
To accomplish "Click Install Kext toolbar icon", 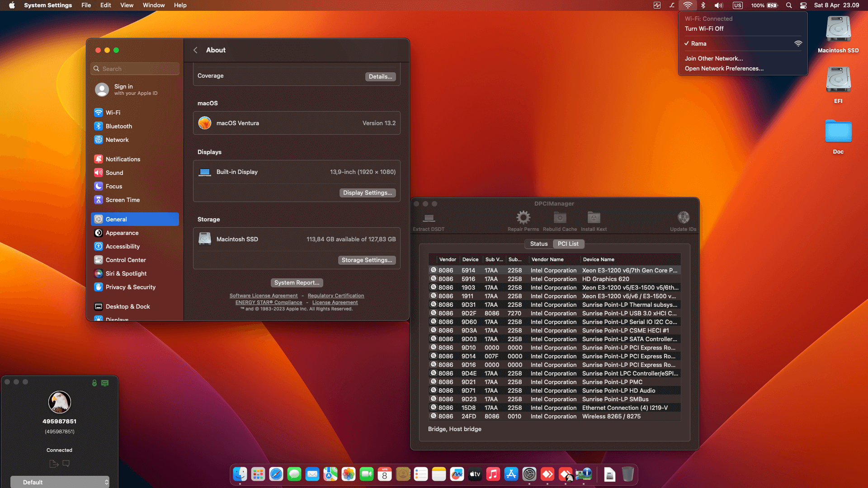I will point(594,218).
